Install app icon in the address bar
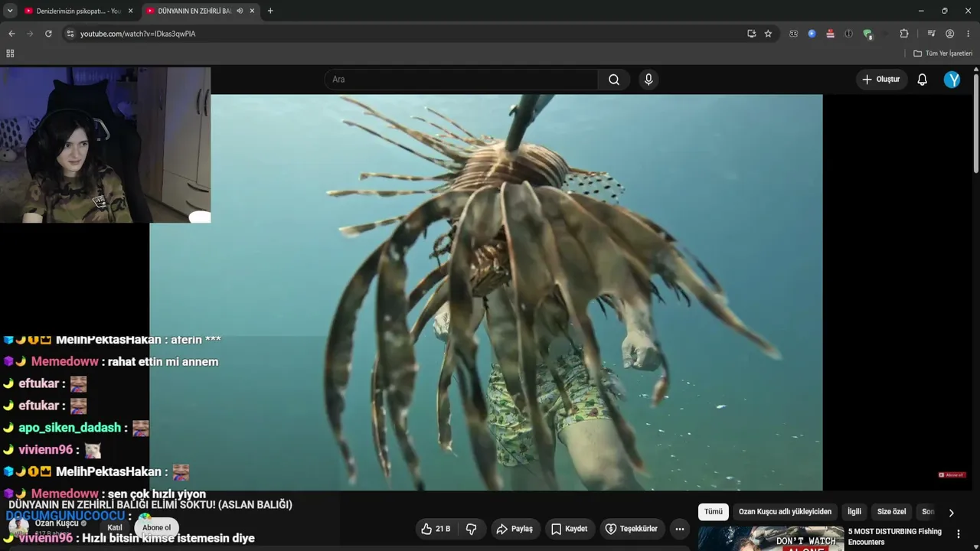Viewport: 980px width, 551px height. pos(752,34)
